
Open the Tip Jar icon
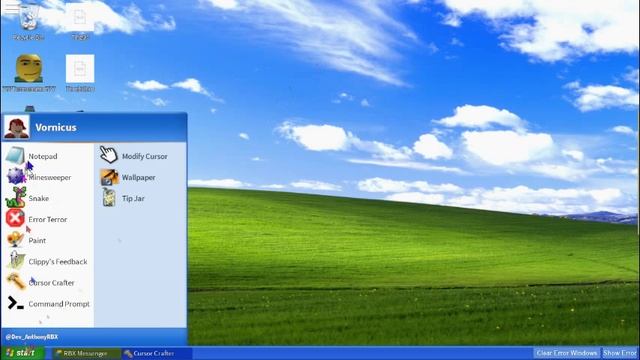pyautogui.click(x=109, y=198)
